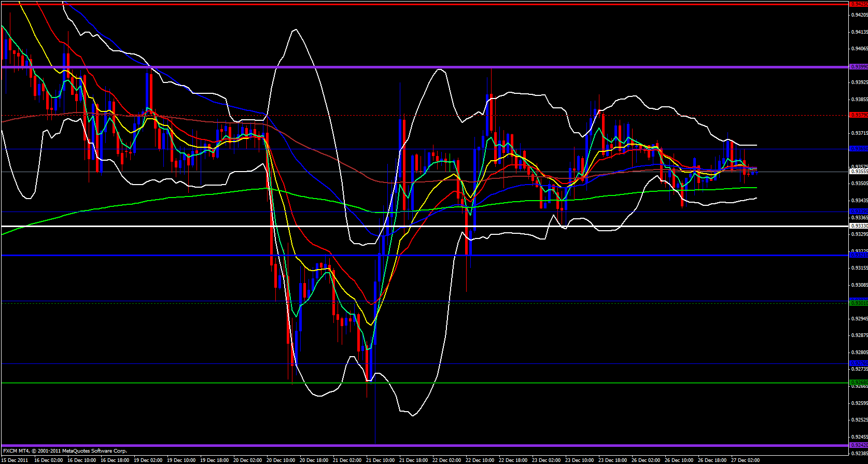This screenshot has width=868, height=464.
Task: Click the 15 Dec 2011 date label
Action: (16, 460)
